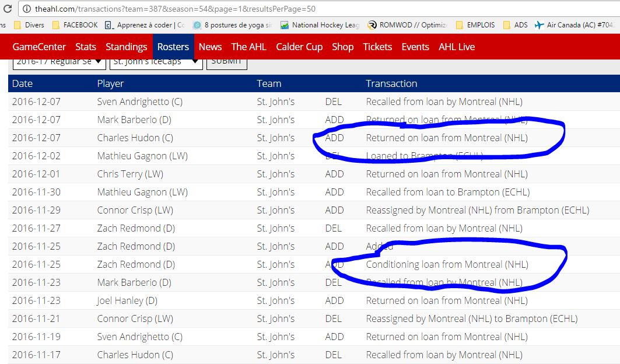Click 'Recalled from loan to Brampton (ECHL)'
The image size is (620, 364).
point(448,192)
